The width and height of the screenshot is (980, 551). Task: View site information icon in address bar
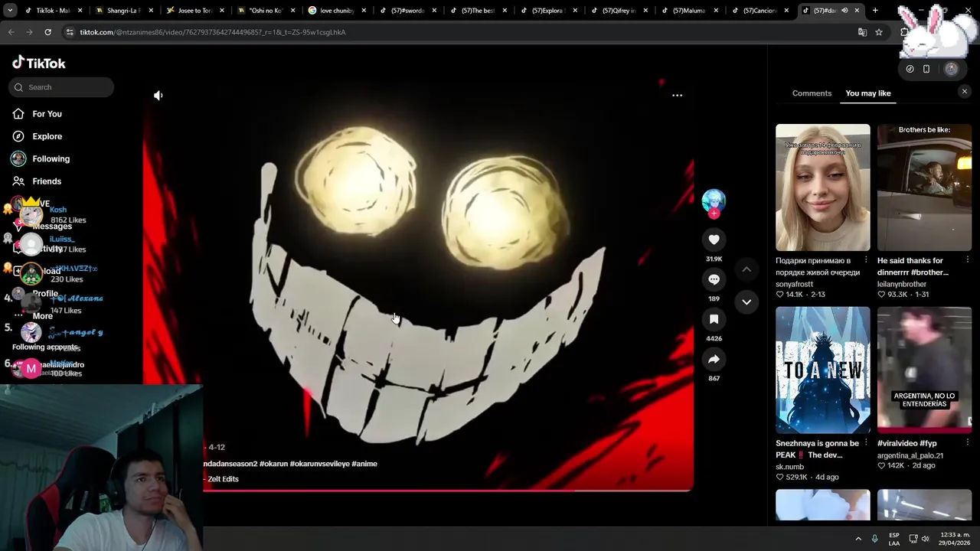(70, 32)
